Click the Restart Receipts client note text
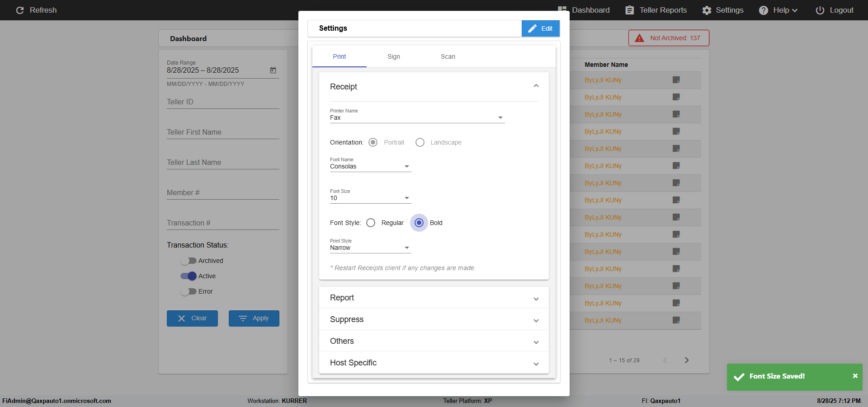The height and width of the screenshot is (407, 868). [x=403, y=268]
